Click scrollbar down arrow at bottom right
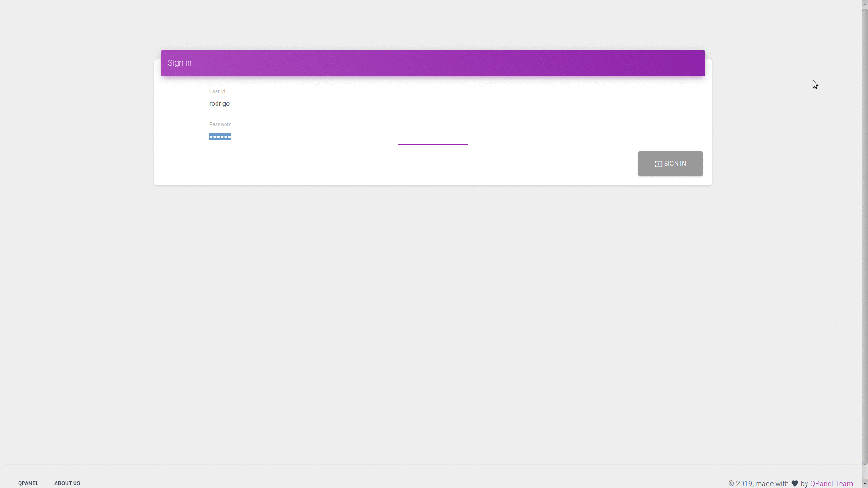This screenshot has width=868, height=488. [x=864, y=484]
